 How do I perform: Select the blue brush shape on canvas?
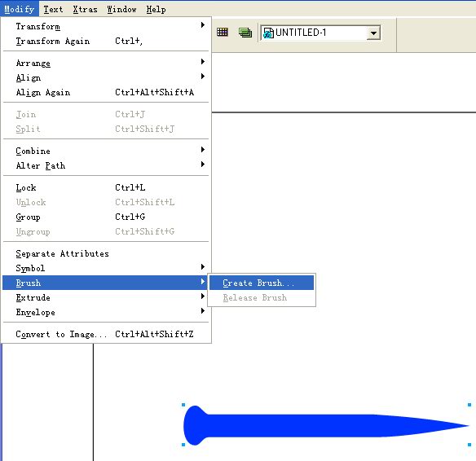(x=325, y=425)
